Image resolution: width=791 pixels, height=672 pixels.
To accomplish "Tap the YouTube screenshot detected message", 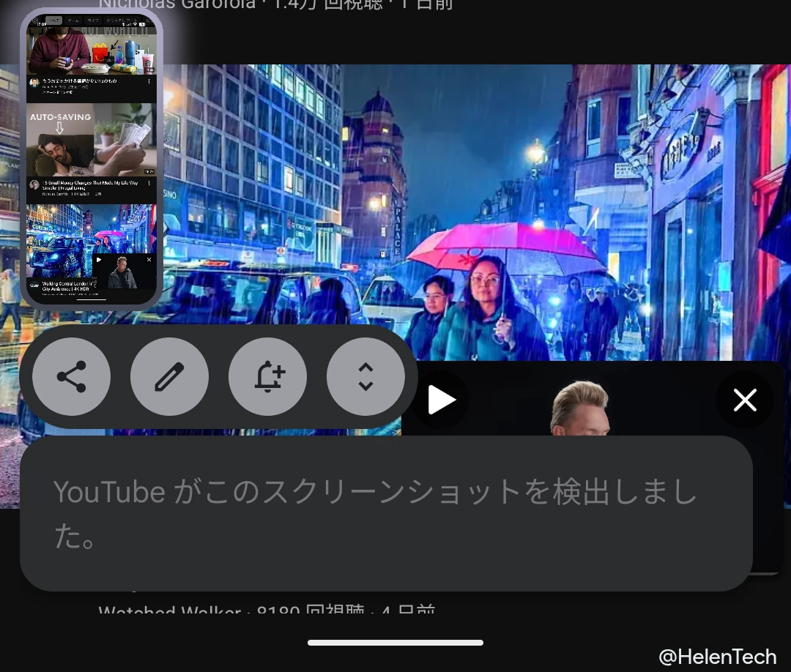I will (386, 514).
